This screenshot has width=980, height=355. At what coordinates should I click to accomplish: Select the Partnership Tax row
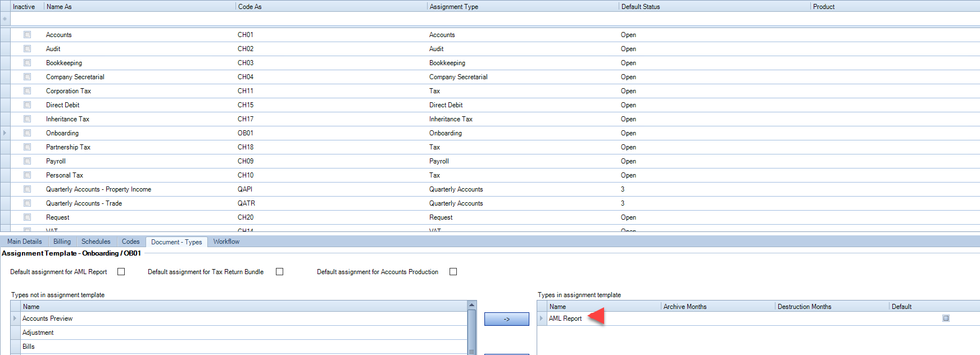click(494, 147)
